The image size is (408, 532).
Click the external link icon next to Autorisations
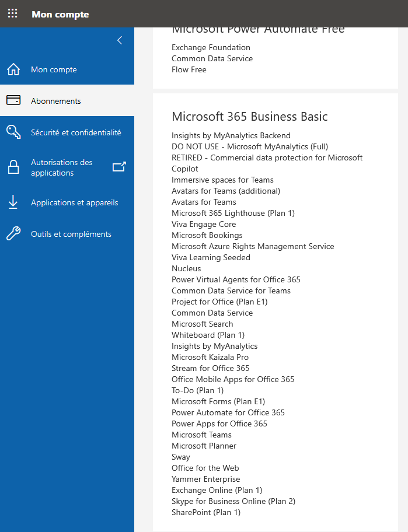119,167
